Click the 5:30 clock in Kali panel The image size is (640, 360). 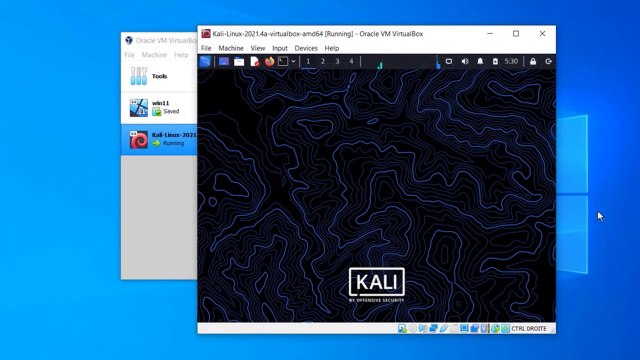click(511, 61)
